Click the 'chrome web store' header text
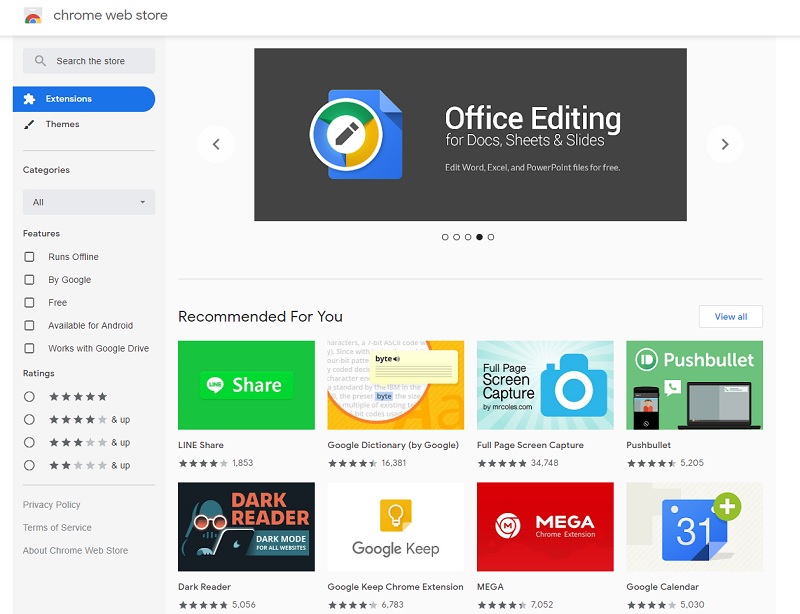The image size is (800, 614). 110,15
